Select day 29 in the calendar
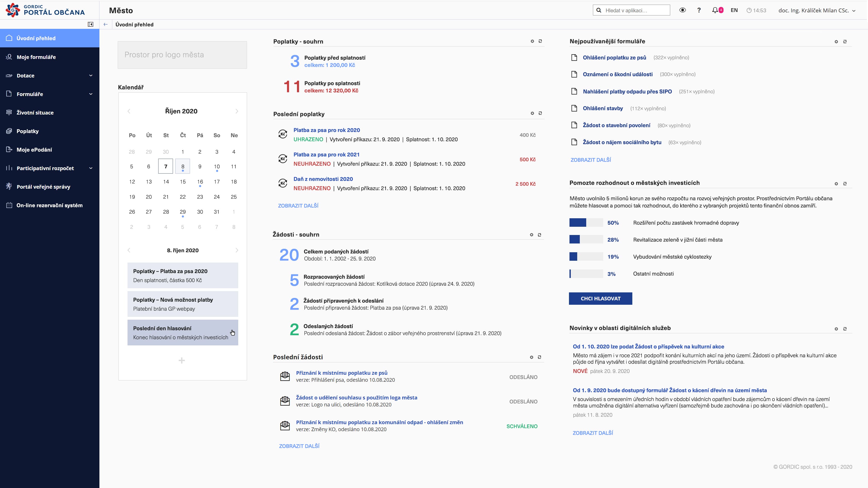Image resolution: width=868 pixels, height=488 pixels. [x=183, y=212]
